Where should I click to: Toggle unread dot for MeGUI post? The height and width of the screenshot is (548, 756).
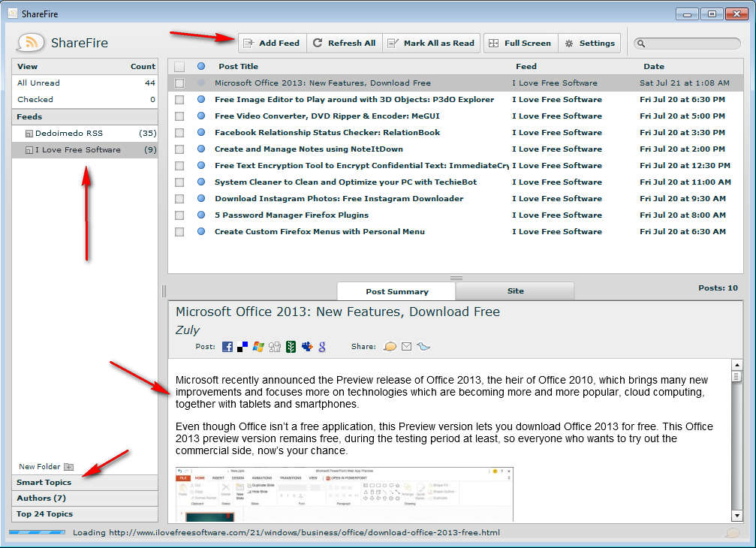[x=201, y=116]
